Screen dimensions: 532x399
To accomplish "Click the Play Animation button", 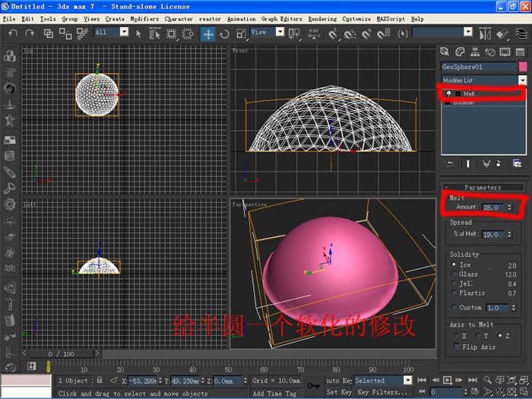I will tap(447, 380).
